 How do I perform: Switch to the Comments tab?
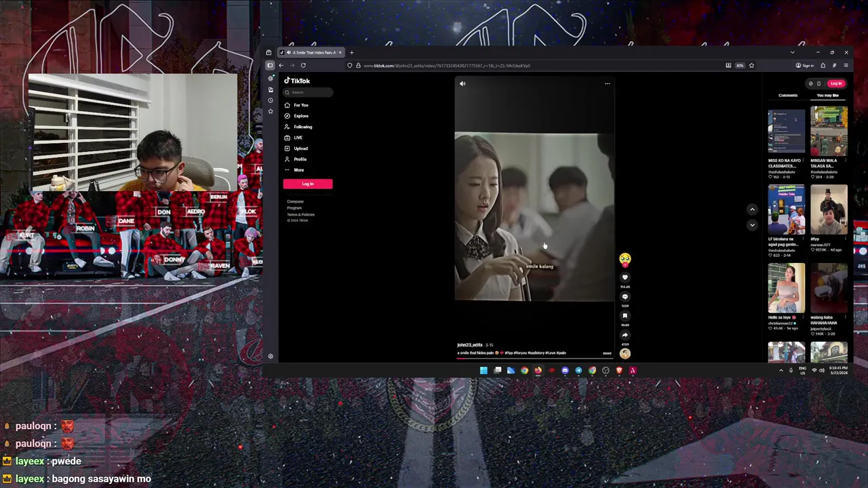click(x=788, y=96)
